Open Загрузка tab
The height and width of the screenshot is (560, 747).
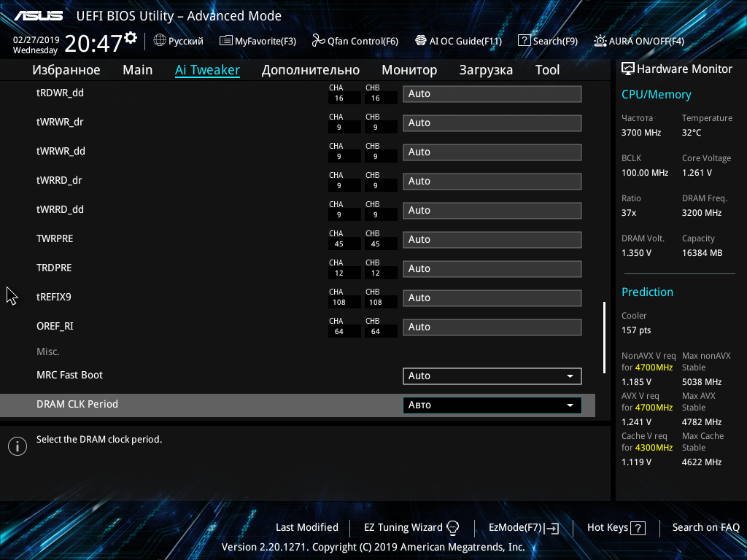[x=486, y=70]
